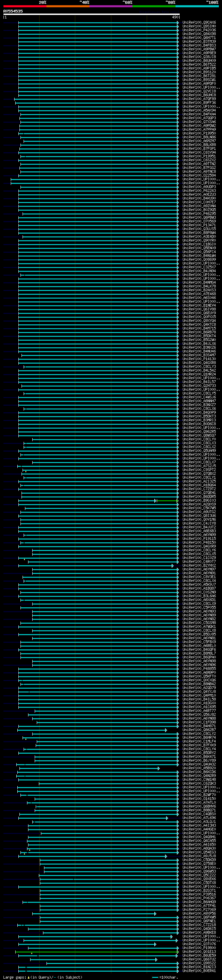Viewport: 222px width, 980px height.
Task: Select label UniRef100_Q08699
Action: [199, 259]
